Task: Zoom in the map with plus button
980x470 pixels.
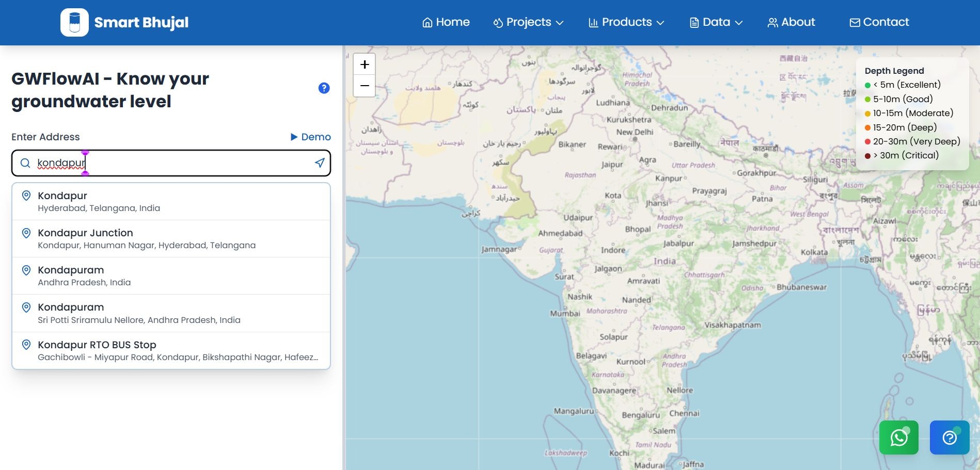Action: click(365, 64)
